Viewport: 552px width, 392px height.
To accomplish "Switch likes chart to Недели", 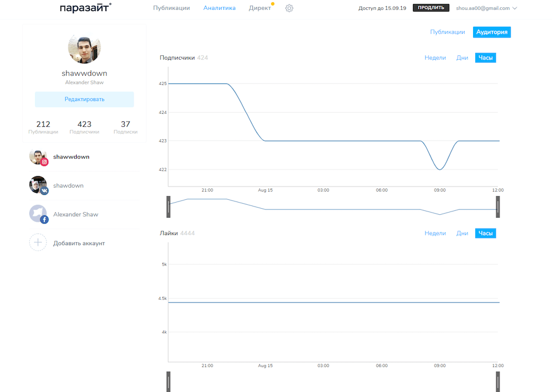I will (x=435, y=234).
